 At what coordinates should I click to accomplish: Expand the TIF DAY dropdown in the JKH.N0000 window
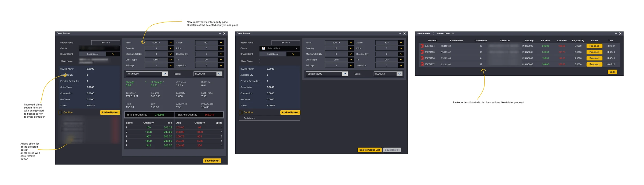tap(221, 60)
